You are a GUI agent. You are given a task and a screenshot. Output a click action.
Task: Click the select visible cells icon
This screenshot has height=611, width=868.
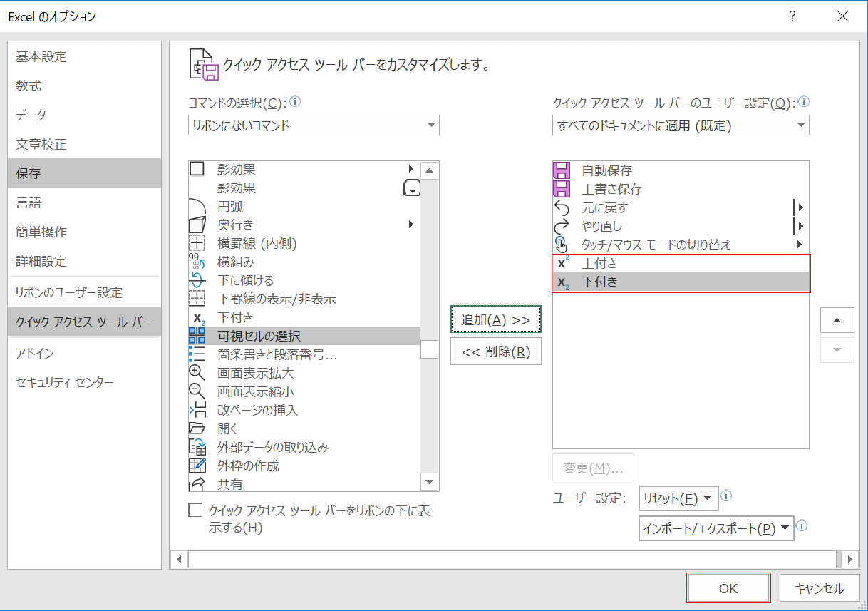[x=197, y=336]
